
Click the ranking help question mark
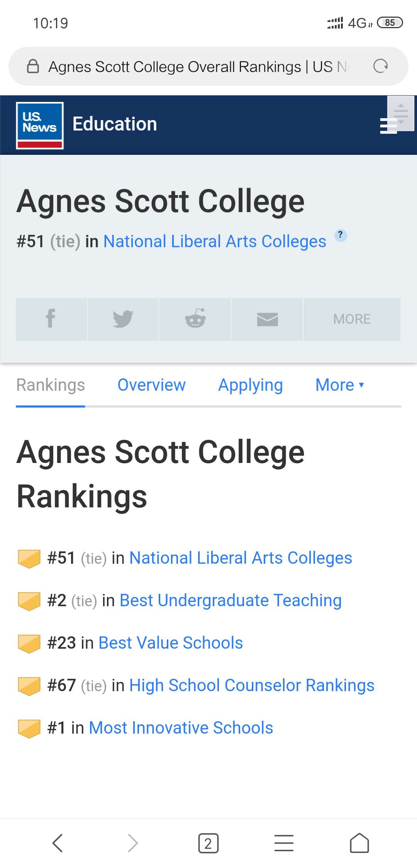[x=340, y=235]
